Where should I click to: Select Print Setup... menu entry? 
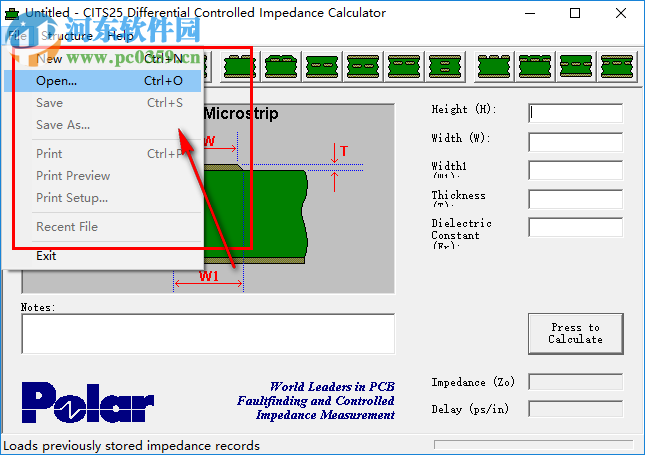click(103, 198)
